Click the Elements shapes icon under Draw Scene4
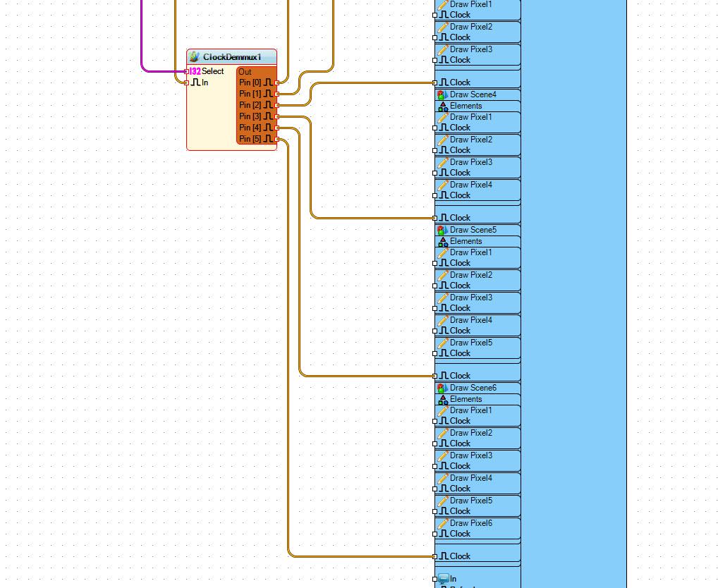Viewport: 718px width, 588px height. (x=443, y=106)
